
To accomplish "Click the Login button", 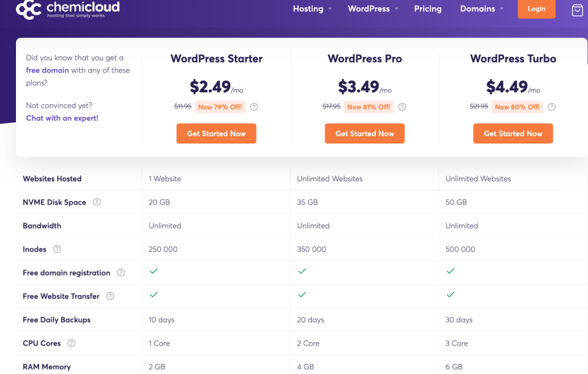I will (x=536, y=9).
